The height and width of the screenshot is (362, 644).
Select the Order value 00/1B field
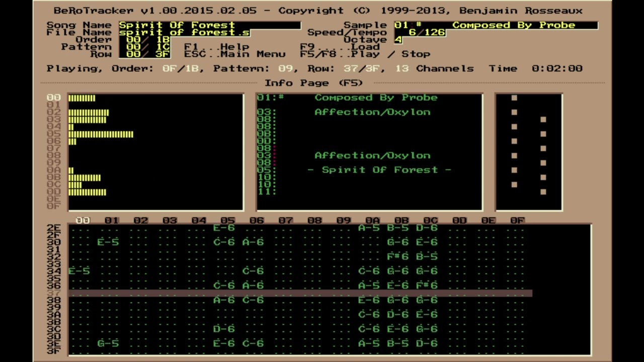[x=144, y=40]
